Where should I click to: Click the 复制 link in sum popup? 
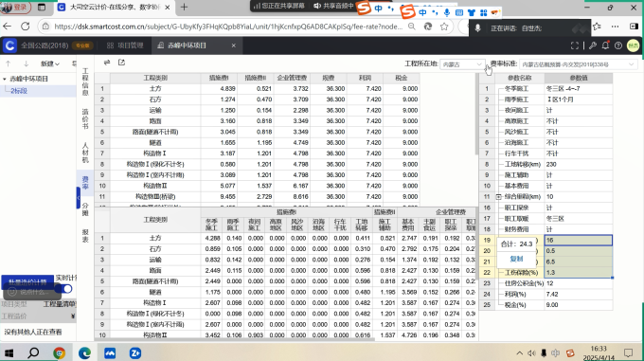(x=516, y=259)
